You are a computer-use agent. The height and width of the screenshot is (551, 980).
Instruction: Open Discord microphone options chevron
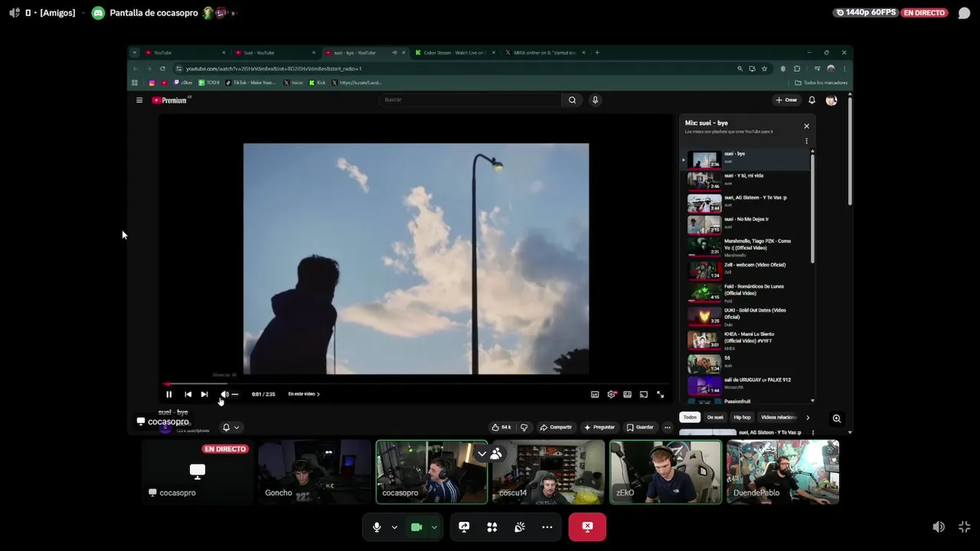click(394, 527)
